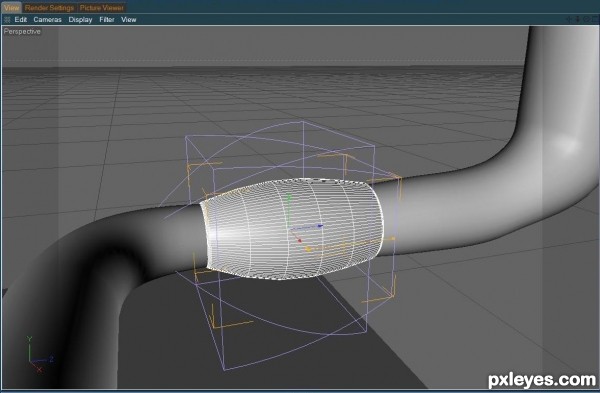
Task: Click the Perspective viewport label
Action: [x=22, y=31]
